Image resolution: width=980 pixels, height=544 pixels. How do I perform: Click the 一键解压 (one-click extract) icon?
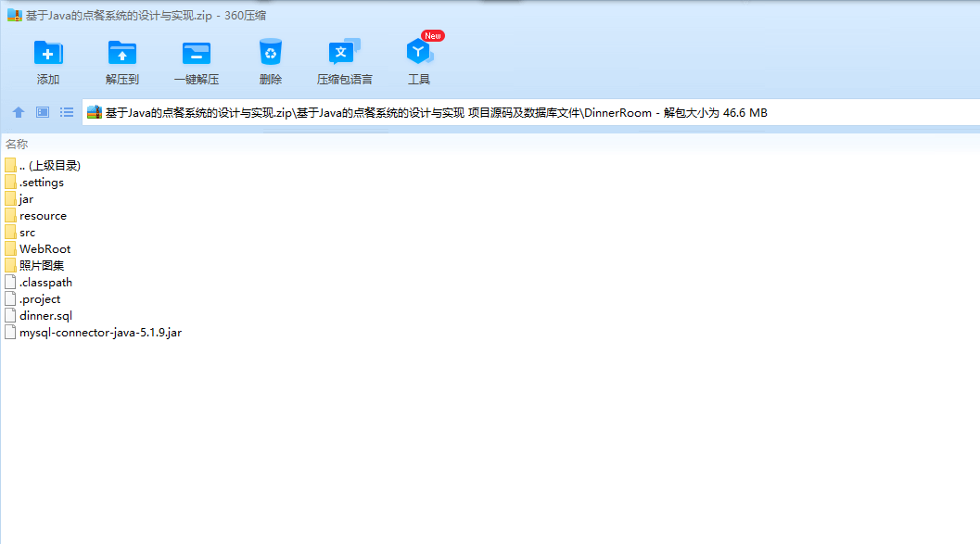tap(197, 53)
